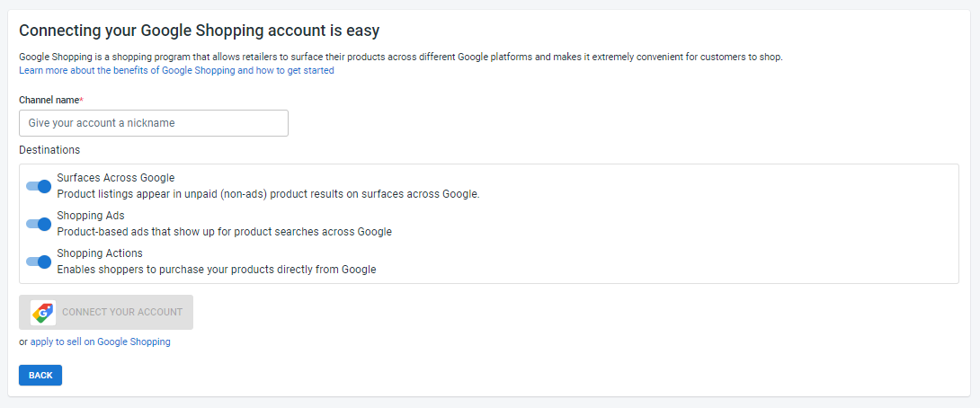980x408 pixels.
Task: Click the Connecting your Google Shopping account heading
Action: click(x=200, y=30)
